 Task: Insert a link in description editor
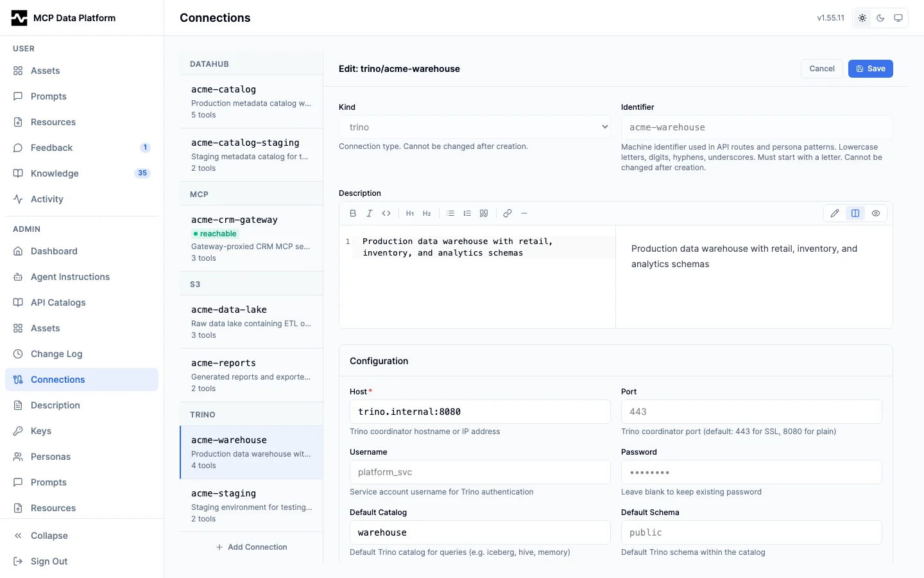point(508,213)
